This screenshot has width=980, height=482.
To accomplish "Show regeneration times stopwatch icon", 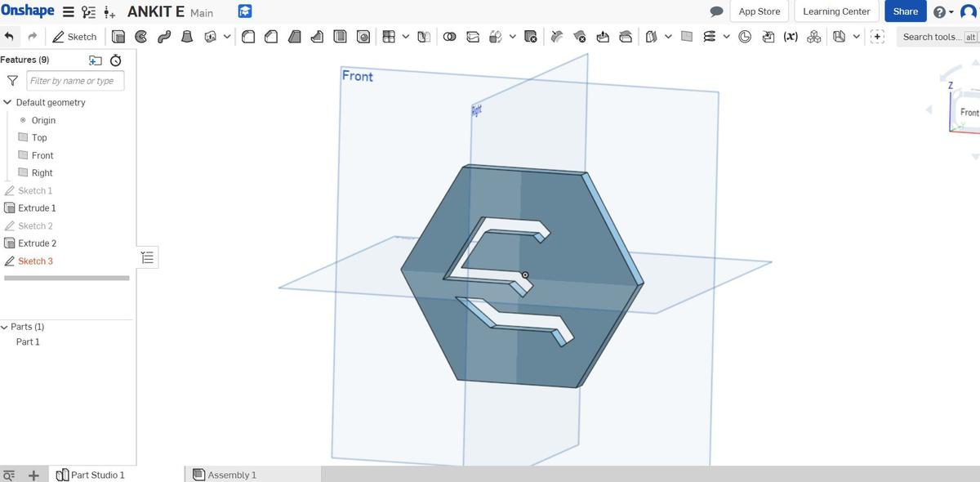I will point(116,60).
